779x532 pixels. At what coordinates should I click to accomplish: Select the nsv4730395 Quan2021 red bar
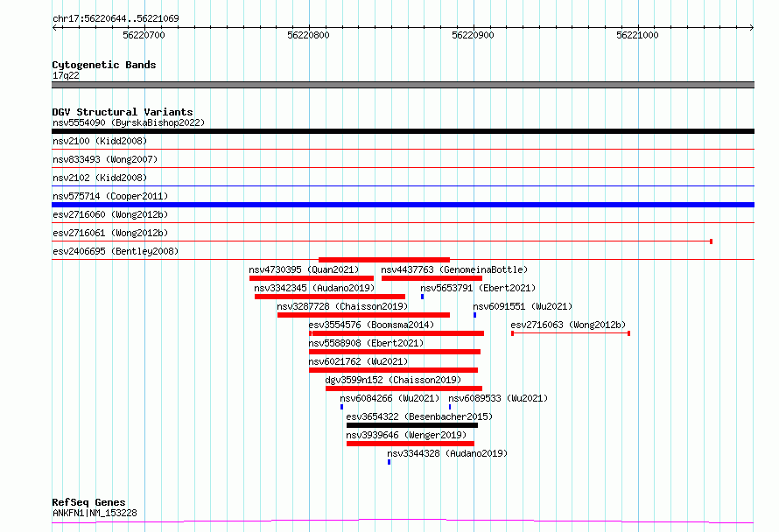point(312,278)
